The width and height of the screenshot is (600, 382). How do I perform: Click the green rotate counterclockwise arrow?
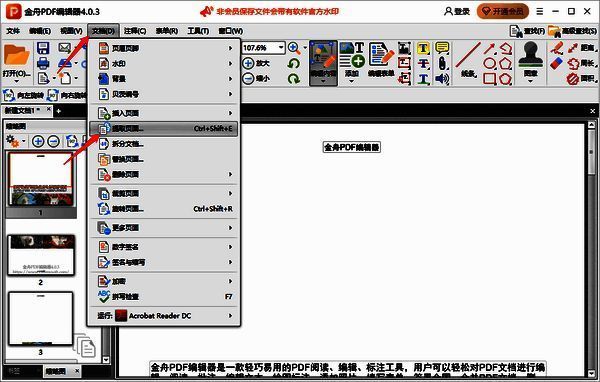293,63
